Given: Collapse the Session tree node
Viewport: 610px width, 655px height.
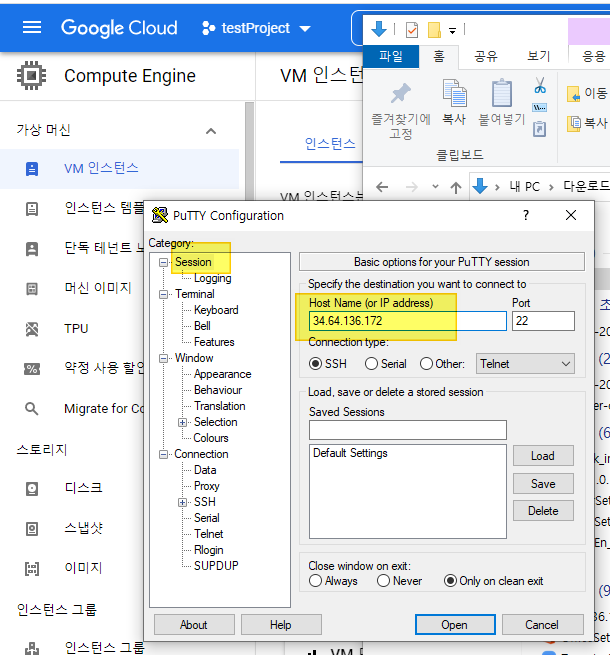Looking at the screenshot, I should click(x=163, y=262).
